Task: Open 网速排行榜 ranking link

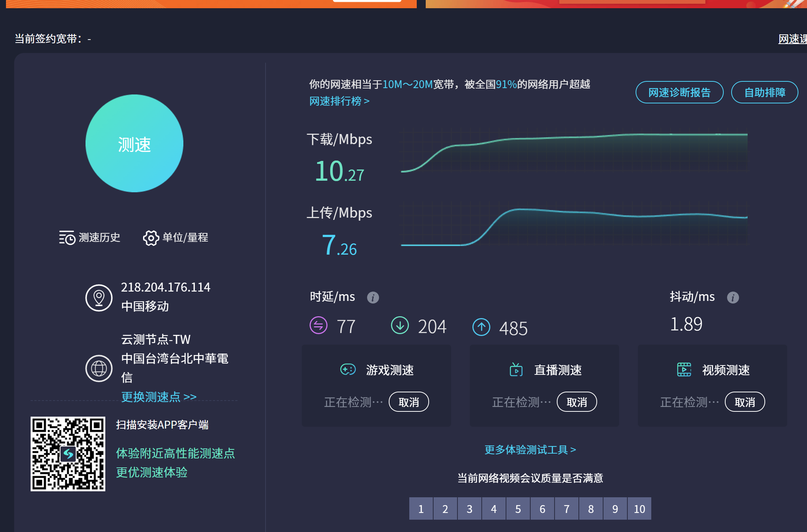Action: coord(339,101)
